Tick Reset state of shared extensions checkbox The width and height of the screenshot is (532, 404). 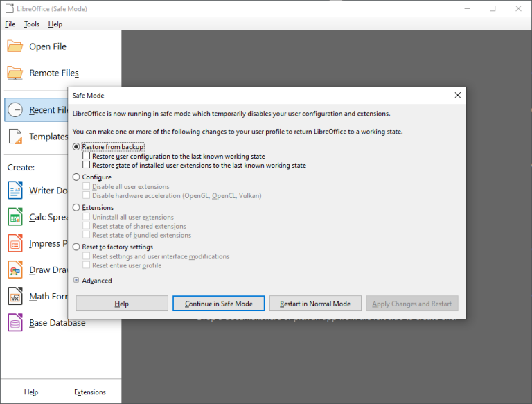tap(87, 226)
